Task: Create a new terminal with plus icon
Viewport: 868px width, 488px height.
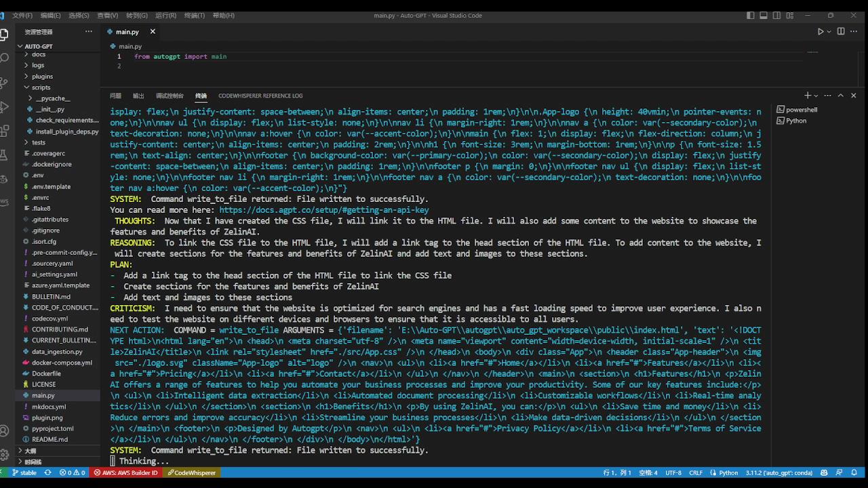Action: click(807, 96)
